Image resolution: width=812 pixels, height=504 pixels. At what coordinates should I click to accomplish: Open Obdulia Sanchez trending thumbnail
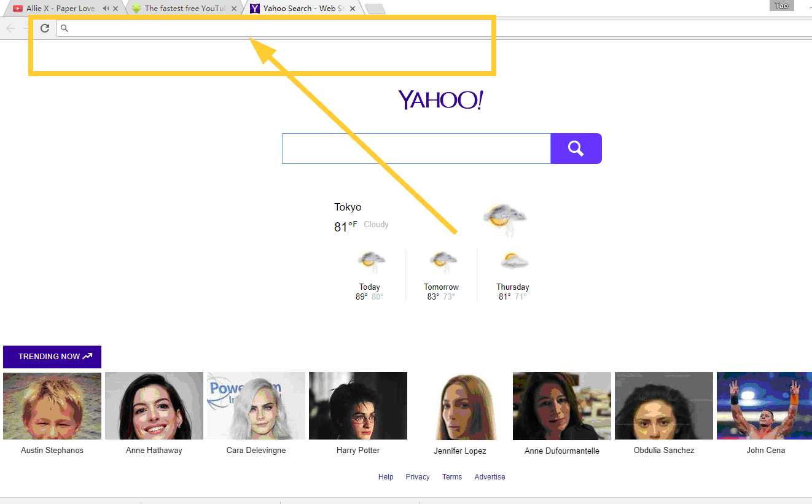click(664, 406)
